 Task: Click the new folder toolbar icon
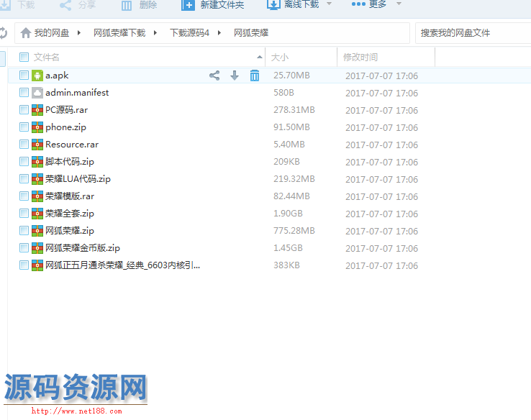[188, 5]
